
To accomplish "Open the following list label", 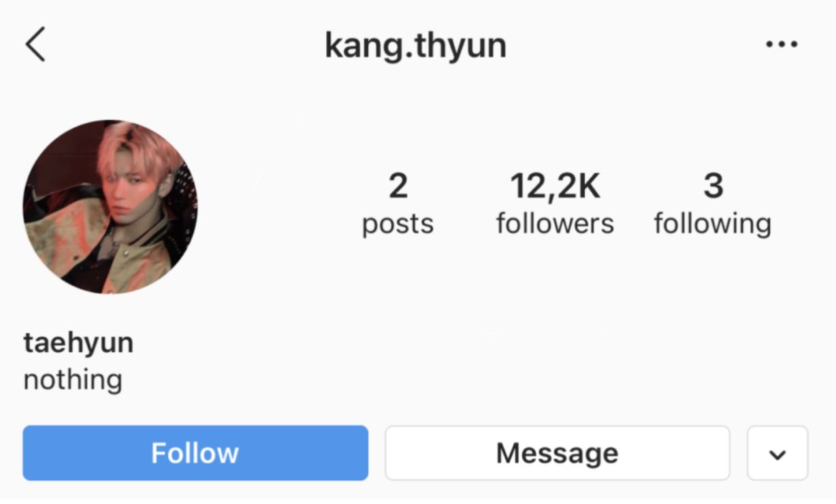I will tap(713, 224).
